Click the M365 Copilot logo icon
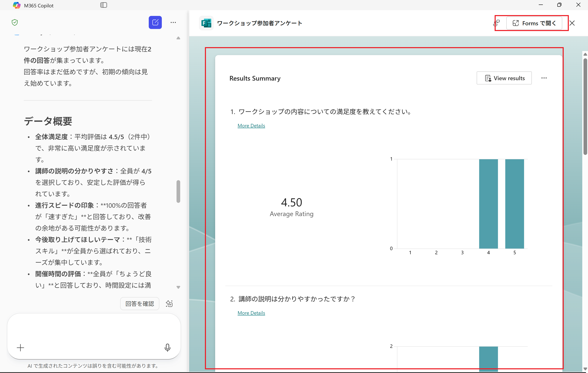588x373 pixels. point(17,5)
